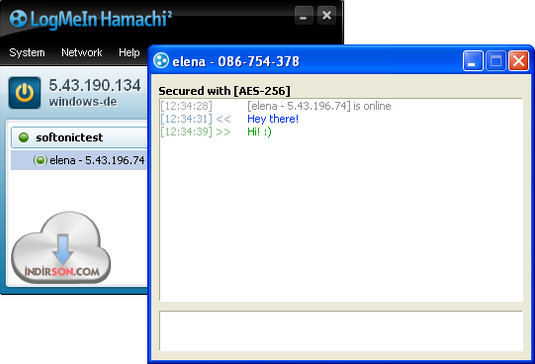The width and height of the screenshot is (535, 364).
Task: Click the IP address 5.43.190.134
Action: coord(95,85)
